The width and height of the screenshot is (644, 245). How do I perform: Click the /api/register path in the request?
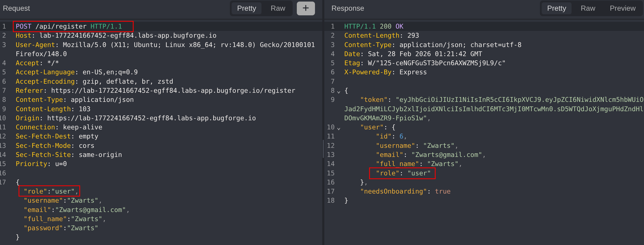[61, 27]
